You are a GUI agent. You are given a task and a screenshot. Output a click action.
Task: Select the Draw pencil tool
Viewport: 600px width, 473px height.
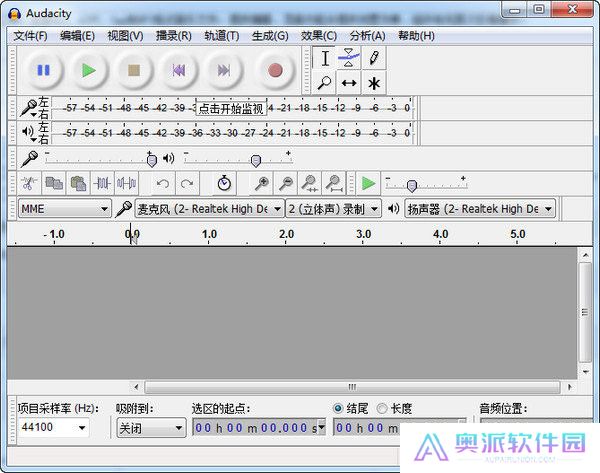374,58
